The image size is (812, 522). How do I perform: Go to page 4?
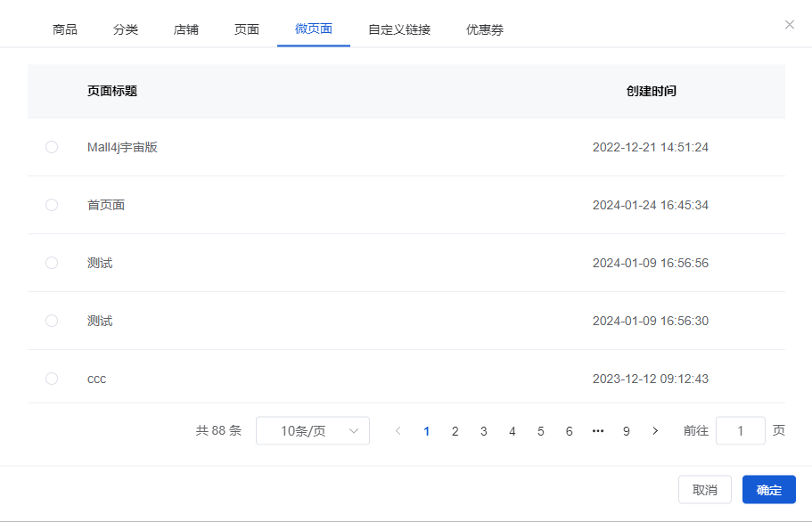513,431
